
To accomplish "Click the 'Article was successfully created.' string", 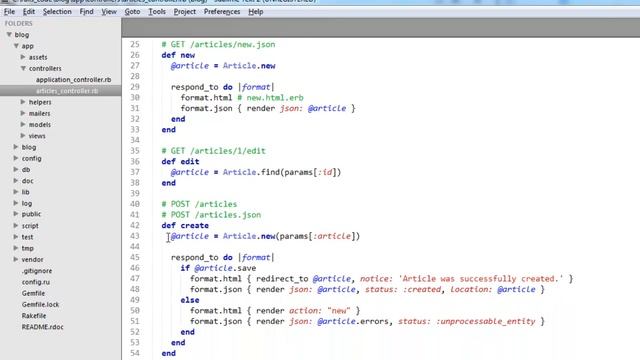I will 481,279.
